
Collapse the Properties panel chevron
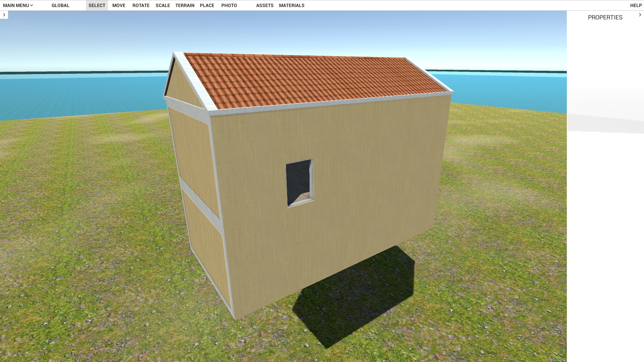(640, 15)
